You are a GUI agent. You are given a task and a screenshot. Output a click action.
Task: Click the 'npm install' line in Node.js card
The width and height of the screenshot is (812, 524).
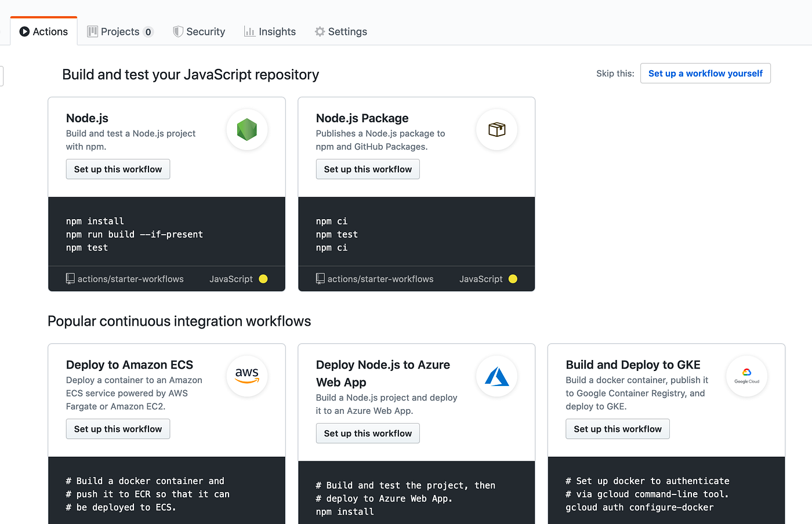point(95,221)
